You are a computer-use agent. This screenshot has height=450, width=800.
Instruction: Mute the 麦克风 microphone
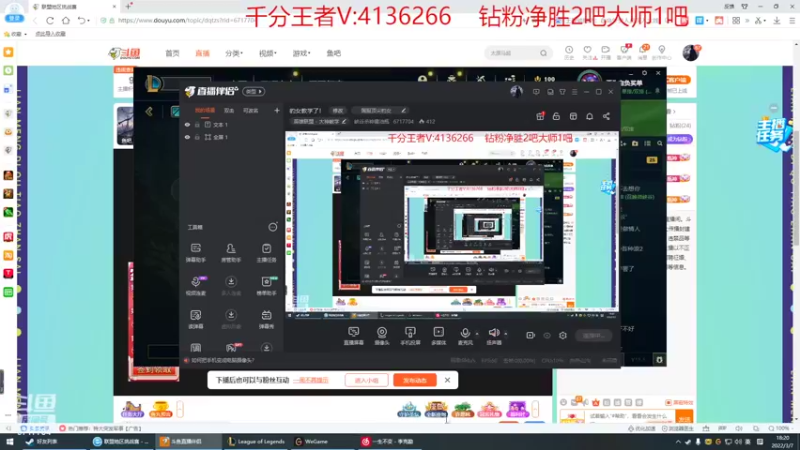[x=465, y=336]
